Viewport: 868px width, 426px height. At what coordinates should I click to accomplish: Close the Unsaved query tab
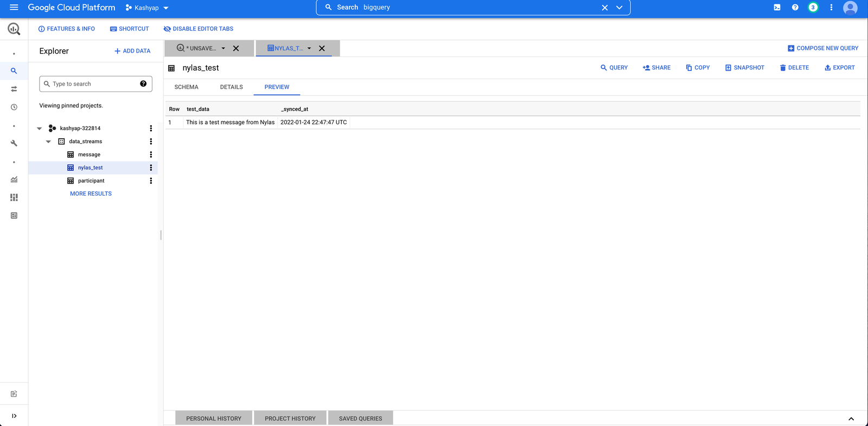tap(236, 48)
